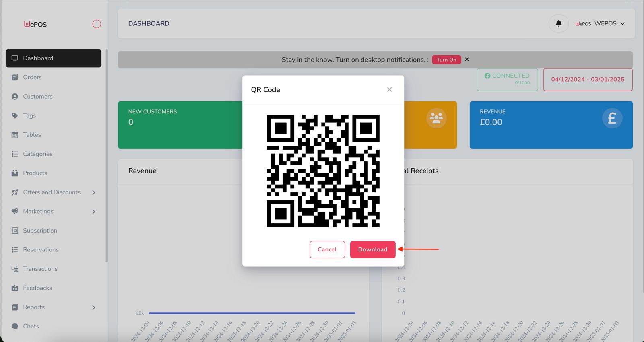Click the Feedbacks icon in sidebar

15,288
